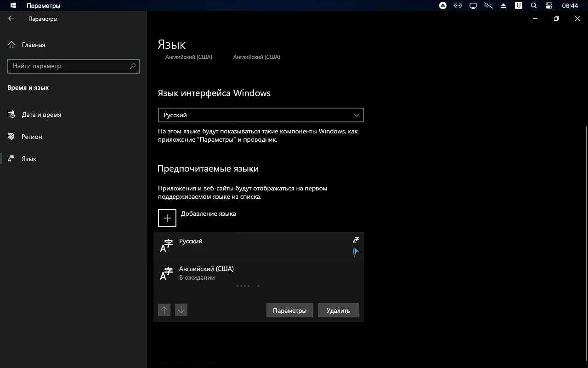Open the Параметры button for the selected language
Image resolution: width=588 pixels, height=368 pixels.
(289, 310)
